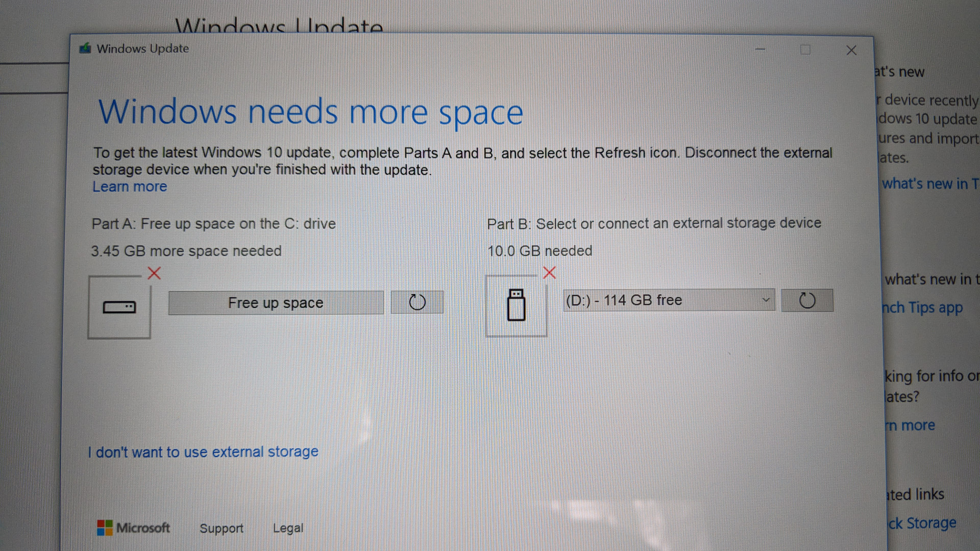
Task: Click the C: drive hard disk icon
Action: click(119, 307)
